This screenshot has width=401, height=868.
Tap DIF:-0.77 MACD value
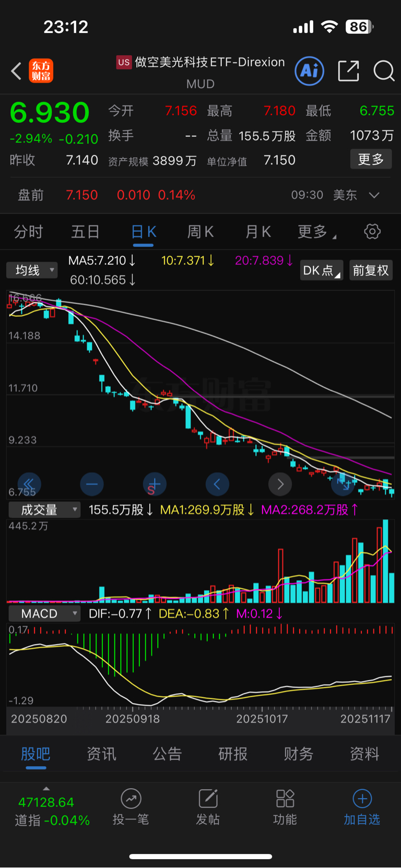(x=120, y=614)
